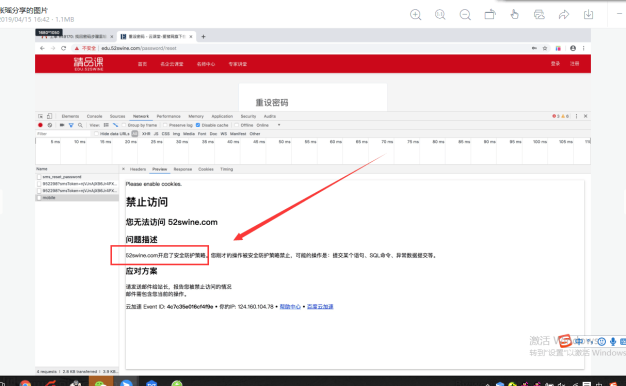Screen dimensions: 626x386
Task: Activate DevTools inspect element picker
Action: coord(40,116)
